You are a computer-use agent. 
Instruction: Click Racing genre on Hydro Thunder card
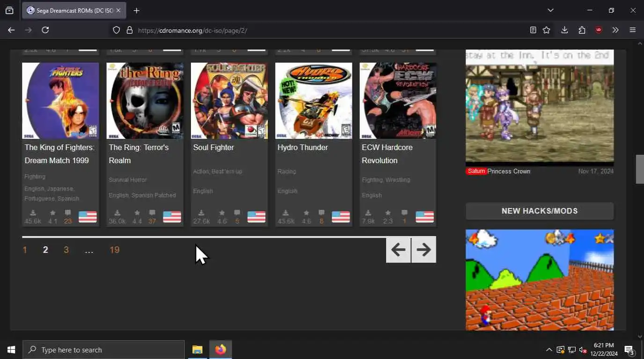coord(286,172)
